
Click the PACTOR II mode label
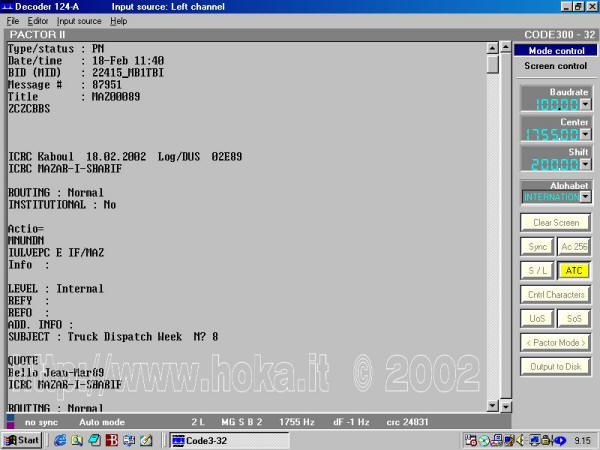tap(38, 34)
